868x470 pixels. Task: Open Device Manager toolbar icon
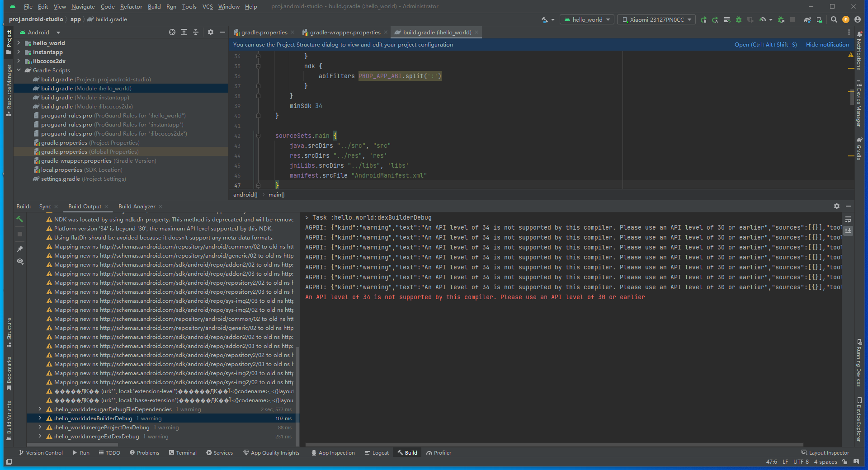tap(819, 20)
